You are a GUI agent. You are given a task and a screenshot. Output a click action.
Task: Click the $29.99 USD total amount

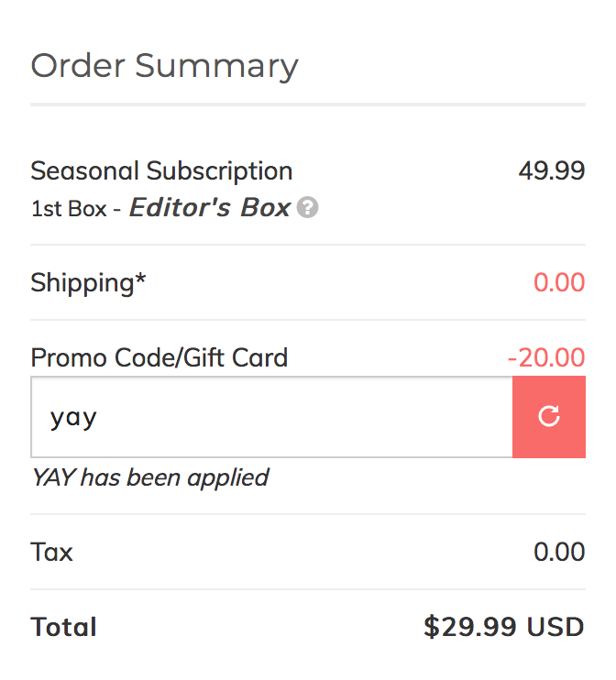pos(504,627)
